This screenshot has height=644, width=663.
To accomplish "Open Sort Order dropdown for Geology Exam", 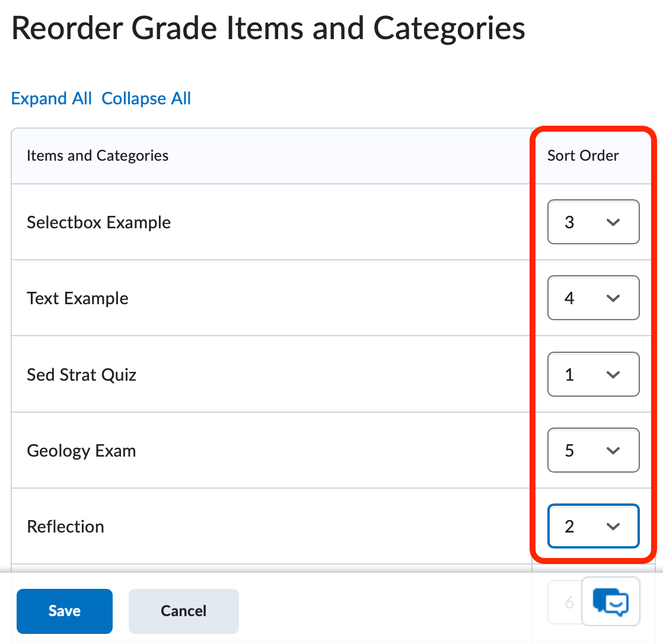I will (593, 450).
